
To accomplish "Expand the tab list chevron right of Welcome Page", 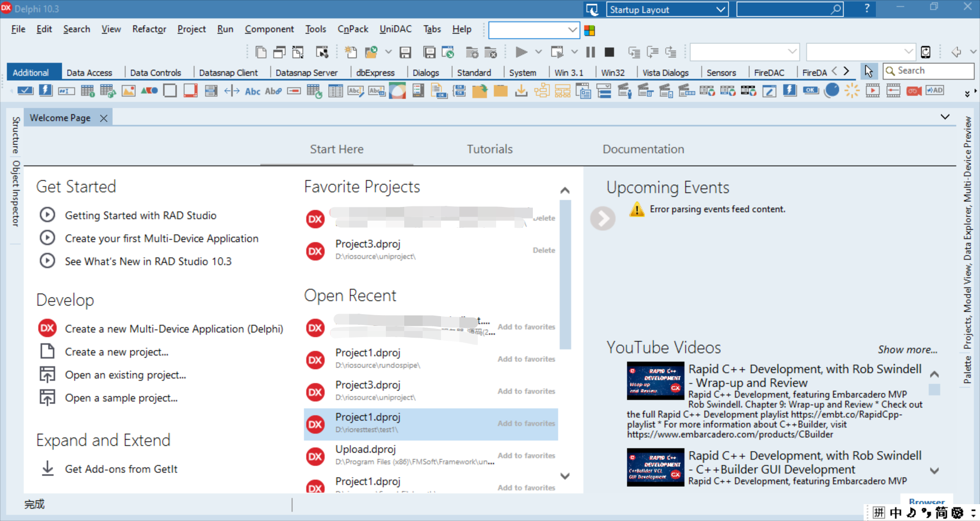I will (945, 117).
